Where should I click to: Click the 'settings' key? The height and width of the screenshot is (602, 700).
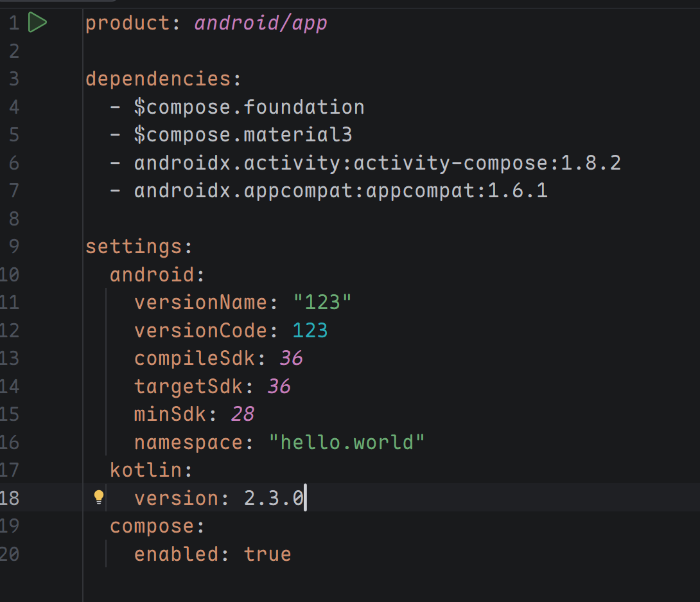(134, 247)
